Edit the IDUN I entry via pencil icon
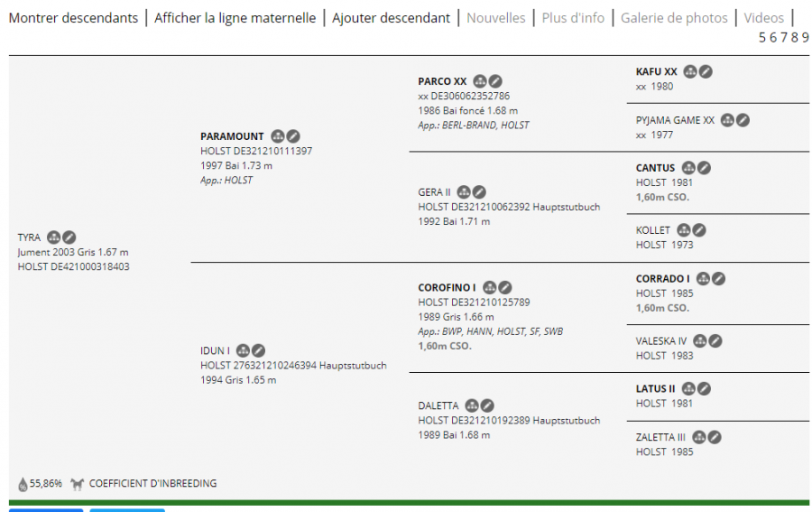The image size is (812, 512). click(258, 350)
